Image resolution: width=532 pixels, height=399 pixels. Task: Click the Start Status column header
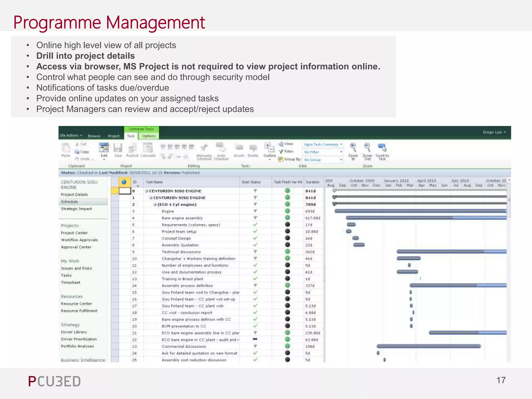(255, 182)
